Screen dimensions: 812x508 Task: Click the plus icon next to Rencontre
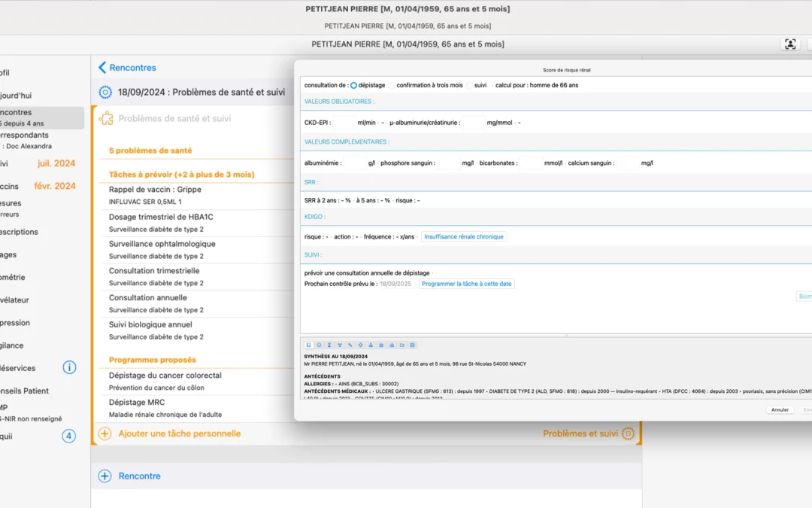[105, 476]
